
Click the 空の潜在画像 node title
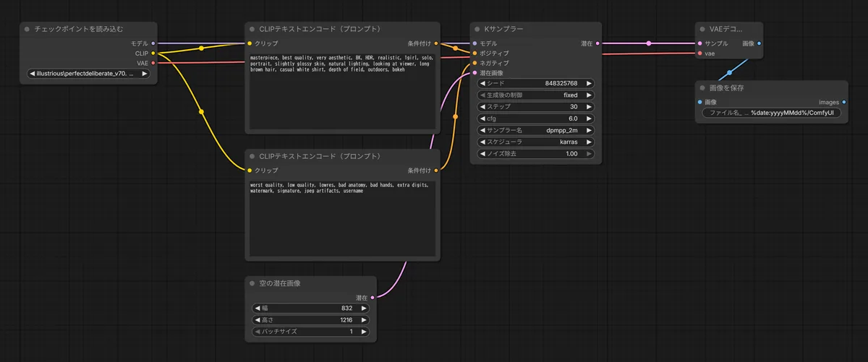280,283
